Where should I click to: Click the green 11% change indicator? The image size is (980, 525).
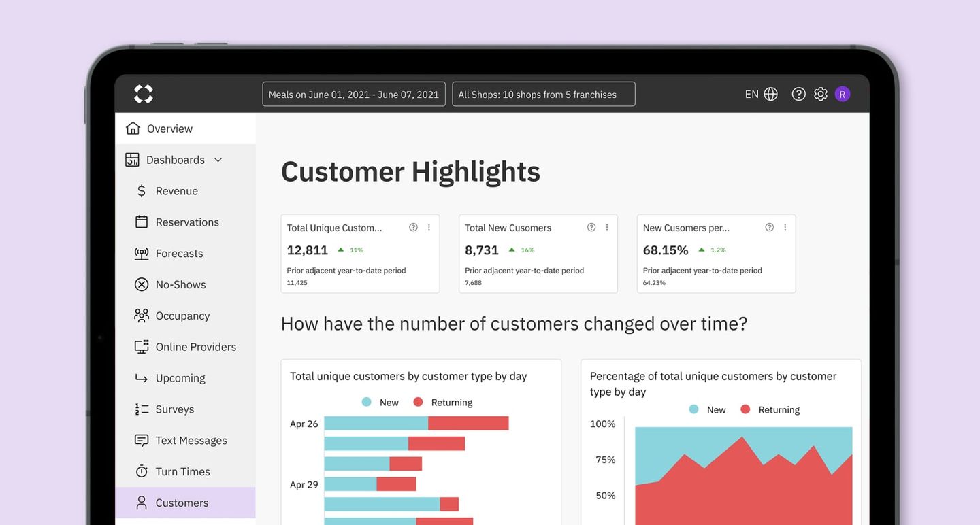350,250
